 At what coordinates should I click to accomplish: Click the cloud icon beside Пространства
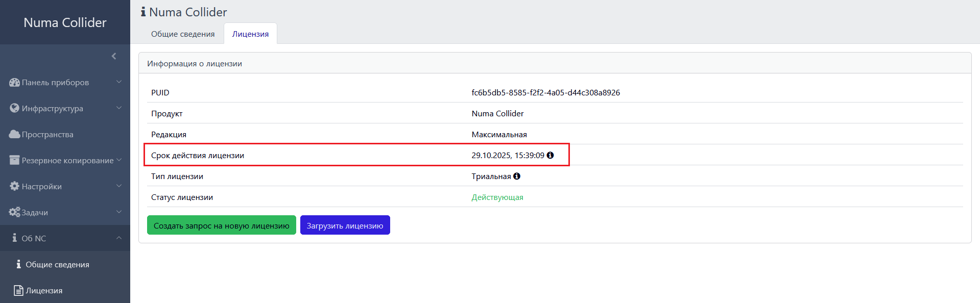click(14, 134)
